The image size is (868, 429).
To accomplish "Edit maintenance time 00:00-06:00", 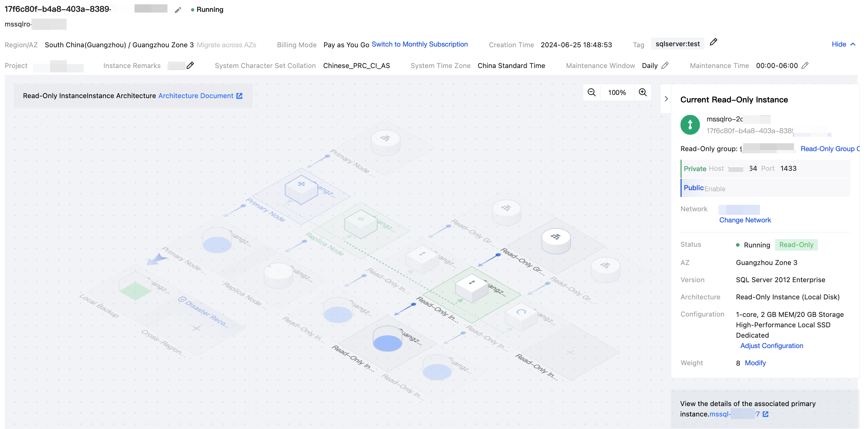I will click(805, 66).
